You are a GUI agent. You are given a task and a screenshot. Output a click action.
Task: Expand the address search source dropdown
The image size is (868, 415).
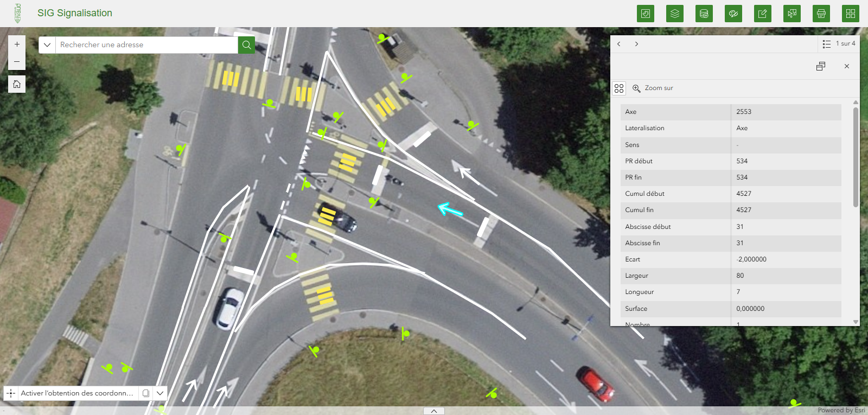(47, 45)
